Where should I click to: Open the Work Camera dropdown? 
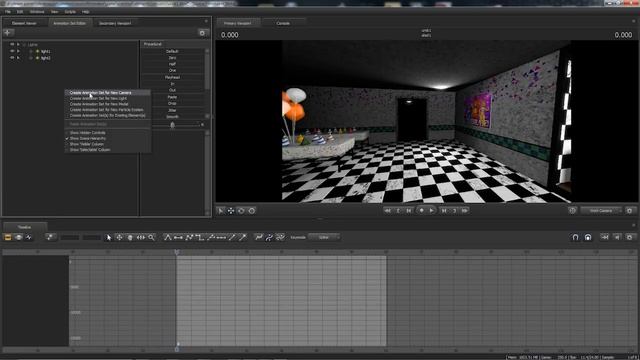click(x=601, y=211)
